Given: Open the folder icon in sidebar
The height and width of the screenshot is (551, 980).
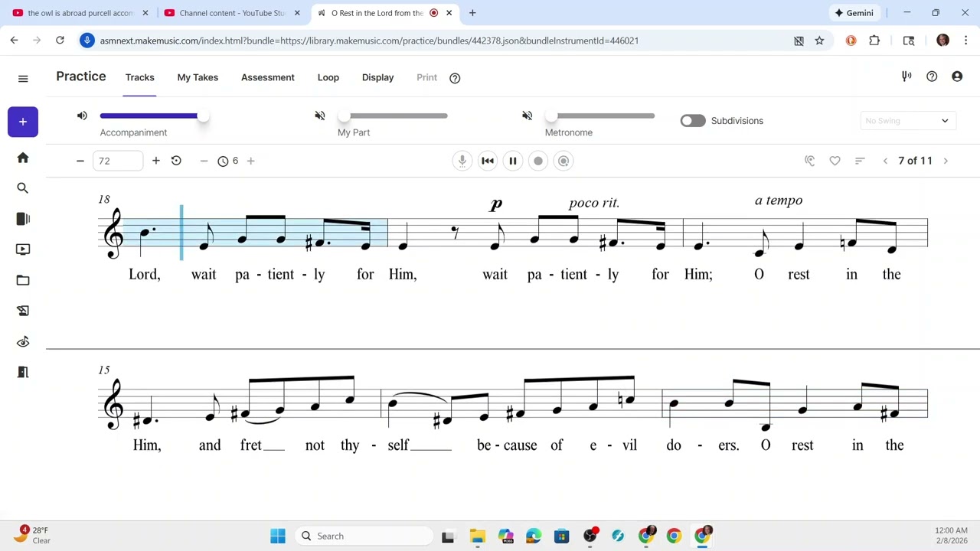Looking at the screenshot, I should [23, 280].
